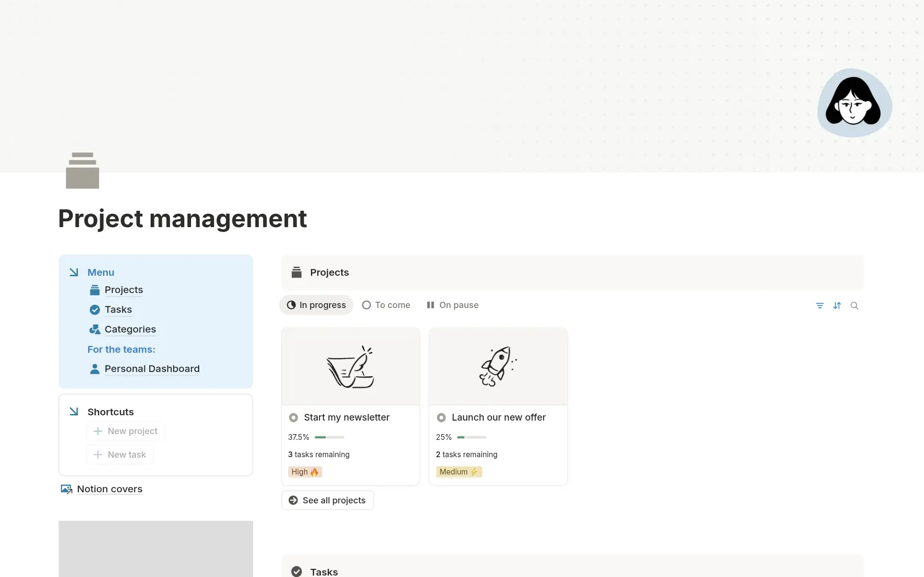Click the status circle on Start my newsletter

click(293, 417)
